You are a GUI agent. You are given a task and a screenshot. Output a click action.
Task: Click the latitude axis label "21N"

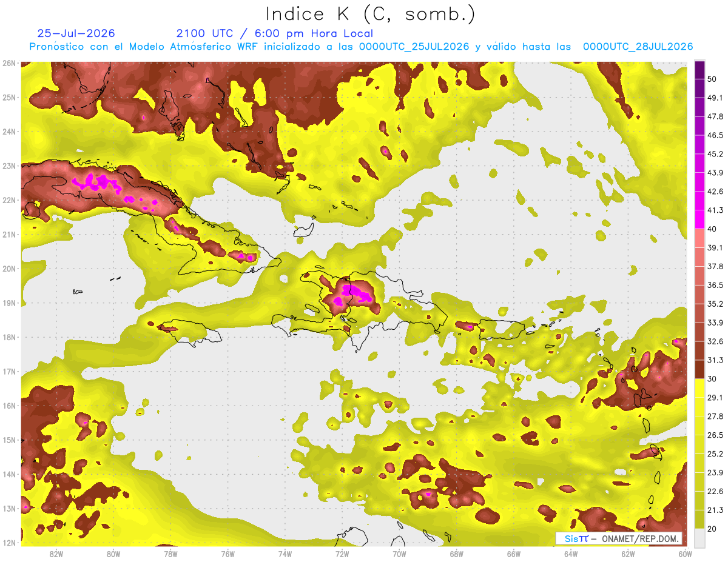pos(9,234)
